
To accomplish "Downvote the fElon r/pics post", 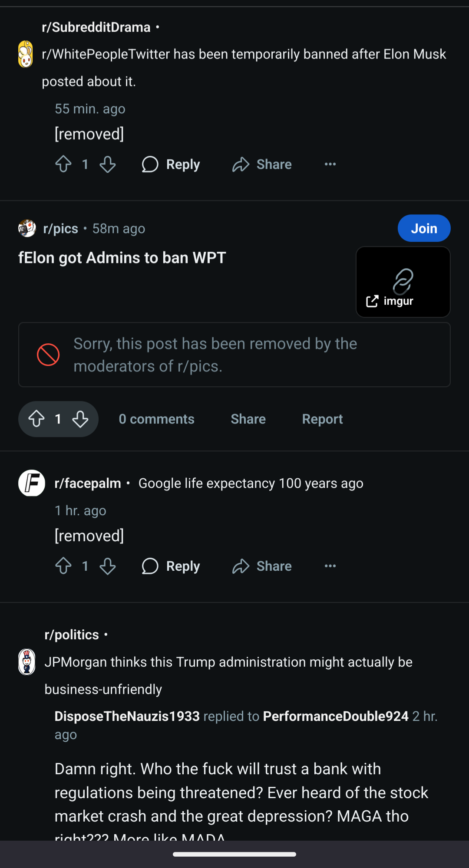I will tap(80, 419).
